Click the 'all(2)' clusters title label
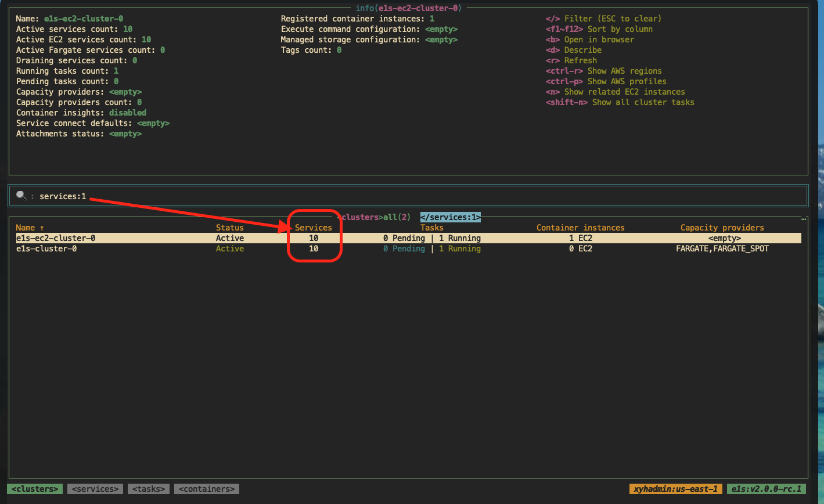Screen dimensions: 824x504 tap(397, 217)
